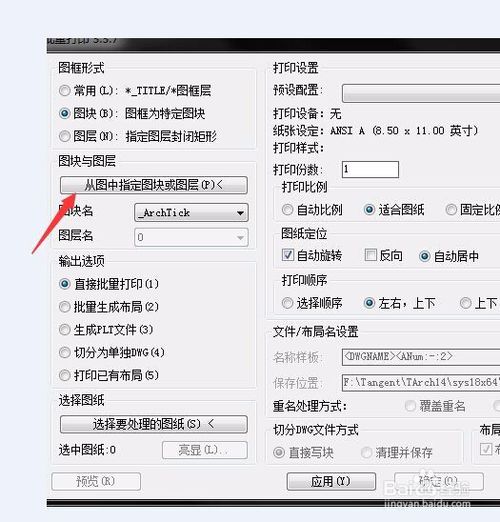Enable the 反向 checkbox
This screenshot has width=500, height=522.
click(x=371, y=255)
